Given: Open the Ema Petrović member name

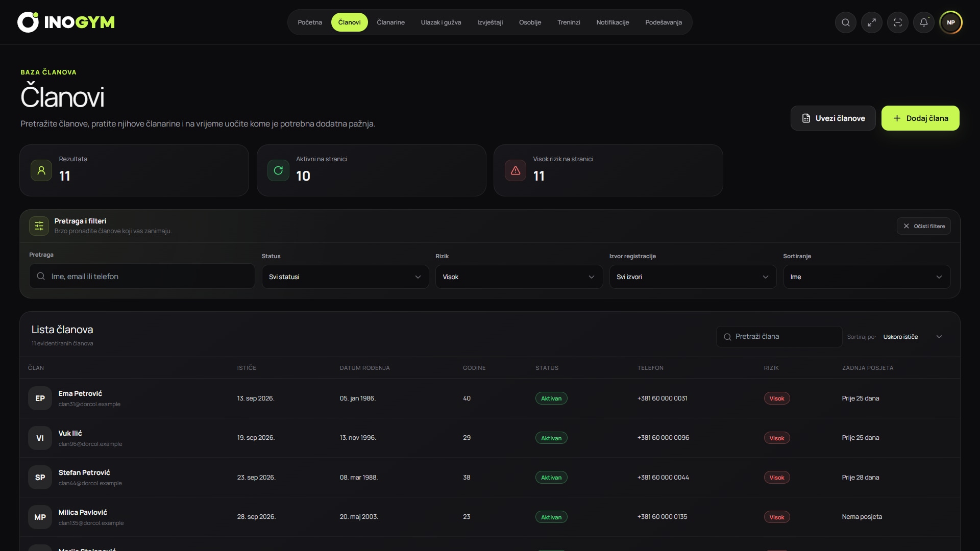Looking at the screenshot, I should click(80, 393).
